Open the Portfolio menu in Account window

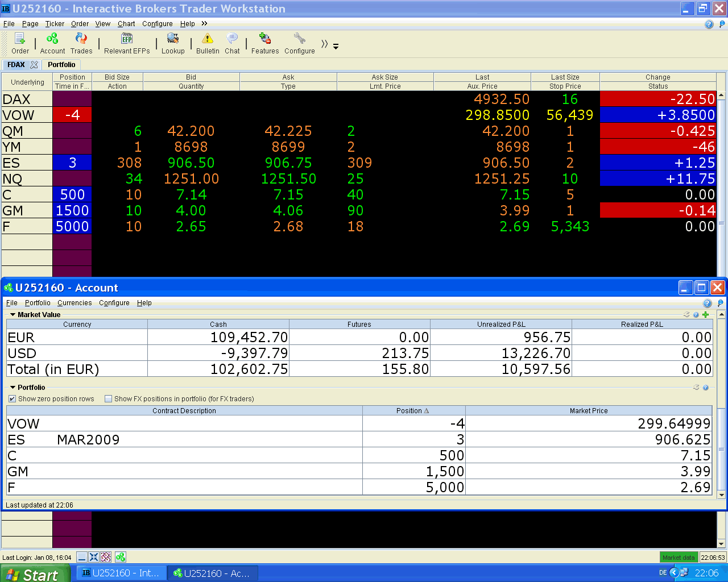click(38, 303)
